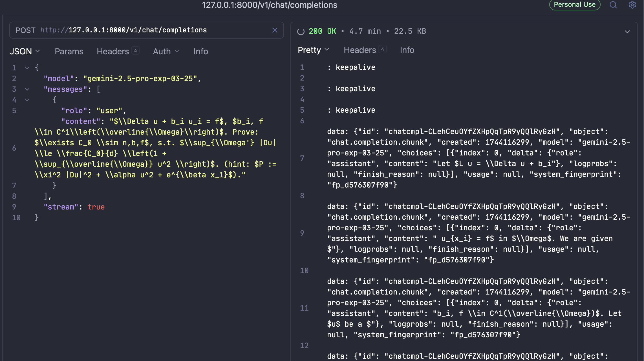Viewport: 644px width, 361px height.
Task: Expand the response history chevron
Action: coord(627,32)
